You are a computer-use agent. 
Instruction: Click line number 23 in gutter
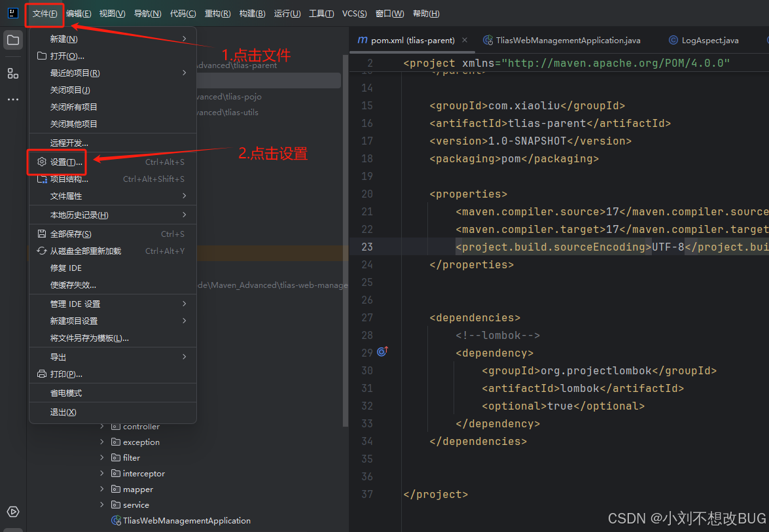click(367, 247)
